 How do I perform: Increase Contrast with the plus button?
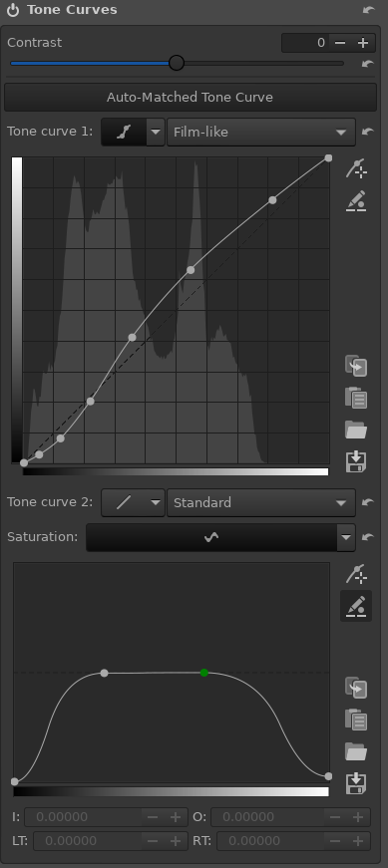click(x=362, y=43)
